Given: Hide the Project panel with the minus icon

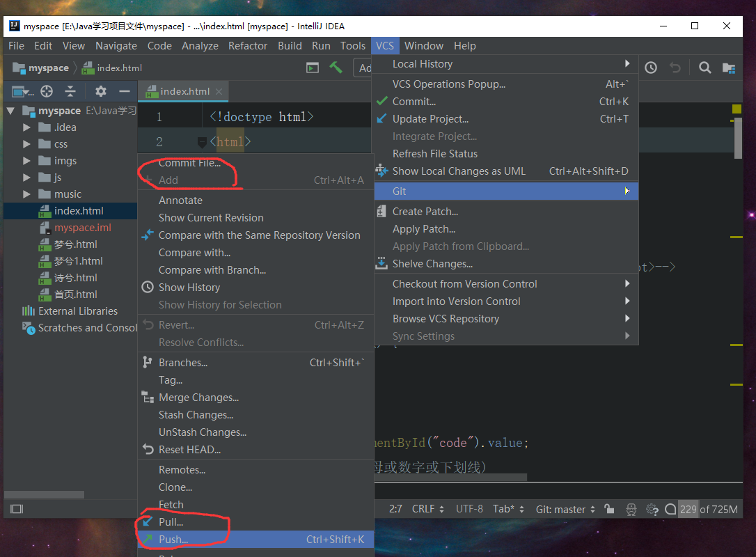Looking at the screenshot, I should click(x=125, y=91).
